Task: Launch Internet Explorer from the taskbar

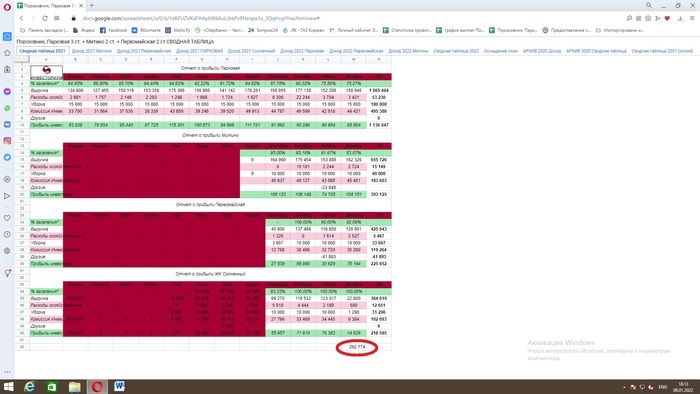Action: click(x=29, y=386)
